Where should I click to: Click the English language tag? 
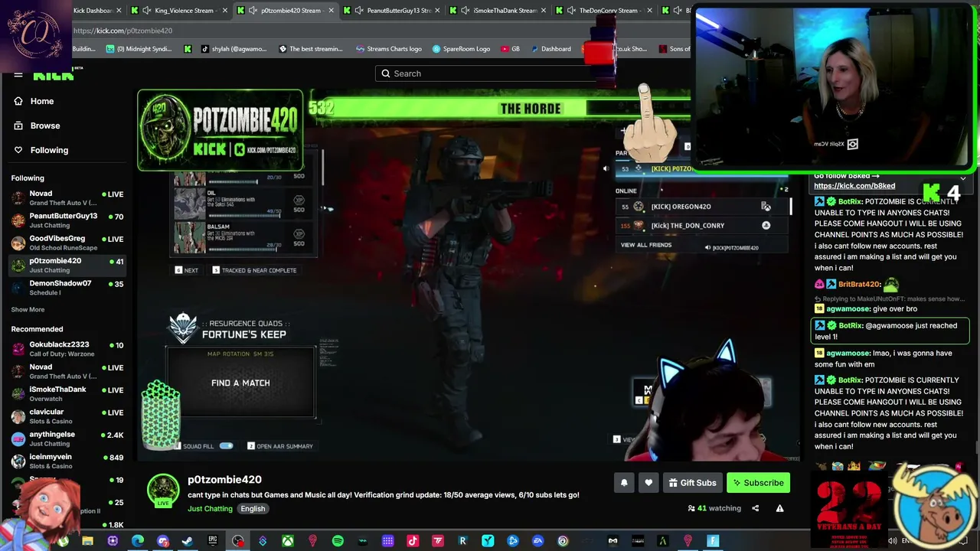point(253,509)
